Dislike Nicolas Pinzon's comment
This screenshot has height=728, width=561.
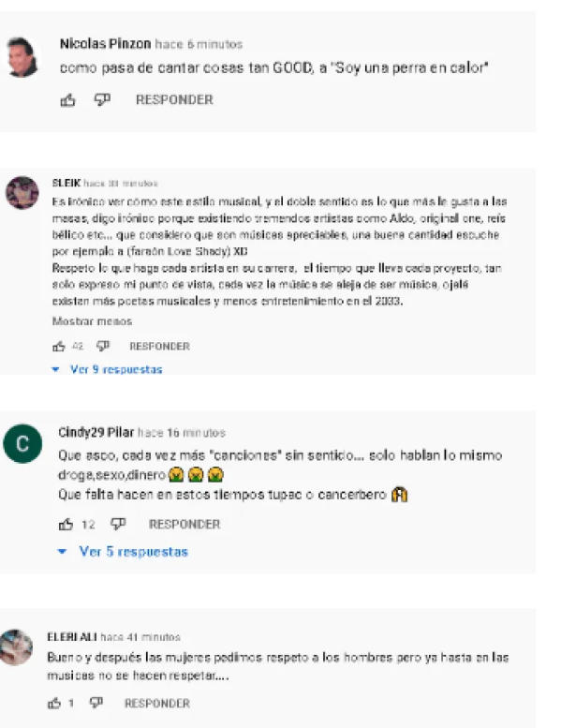(102, 100)
